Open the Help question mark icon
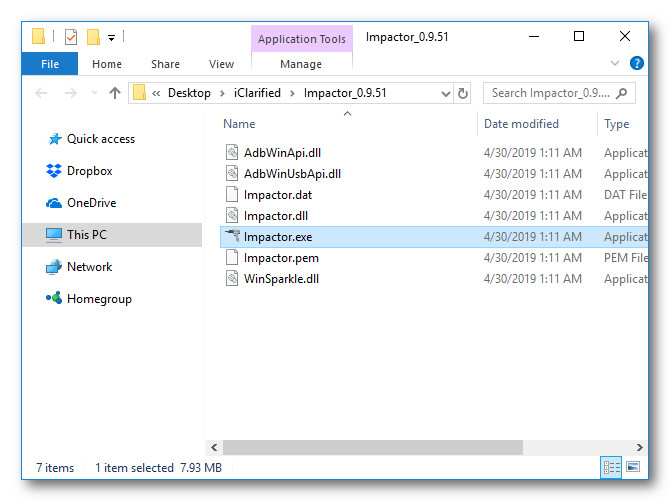Viewport: 670px width, 501px height. click(636, 63)
